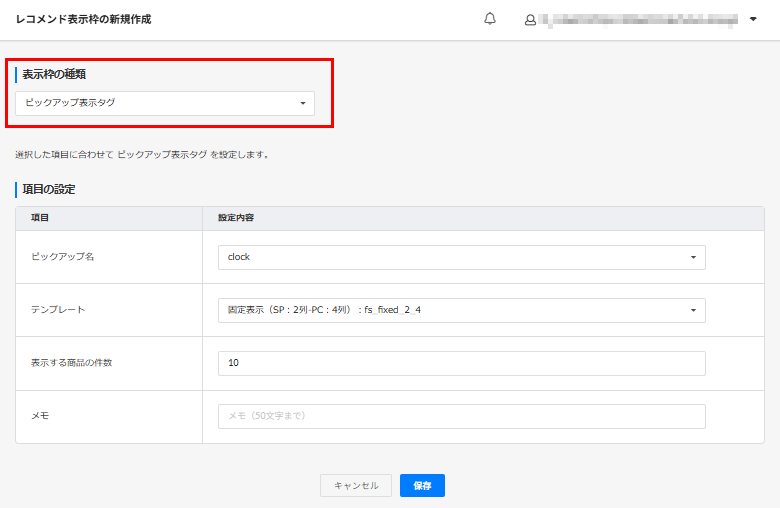Expand the account menu arrow

tap(753, 19)
